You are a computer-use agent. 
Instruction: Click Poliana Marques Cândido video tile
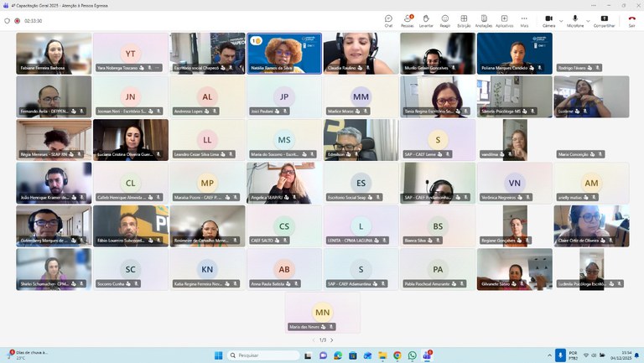click(515, 54)
